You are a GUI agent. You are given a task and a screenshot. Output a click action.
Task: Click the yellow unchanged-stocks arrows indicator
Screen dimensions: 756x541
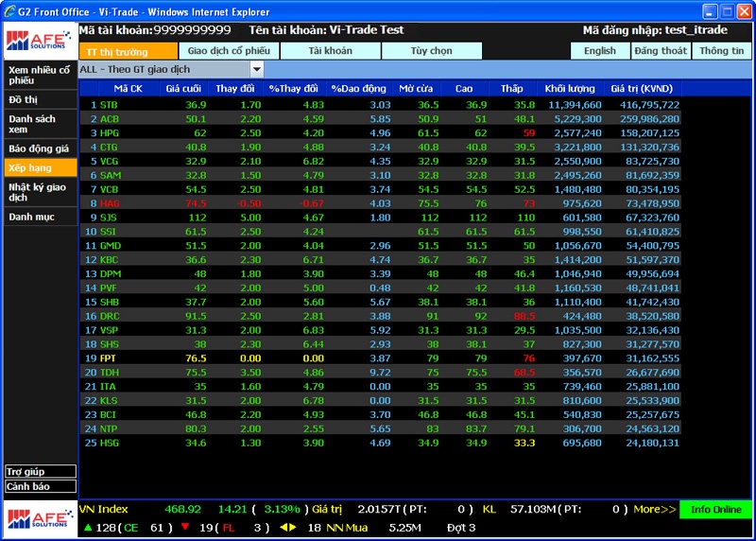coord(288,528)
